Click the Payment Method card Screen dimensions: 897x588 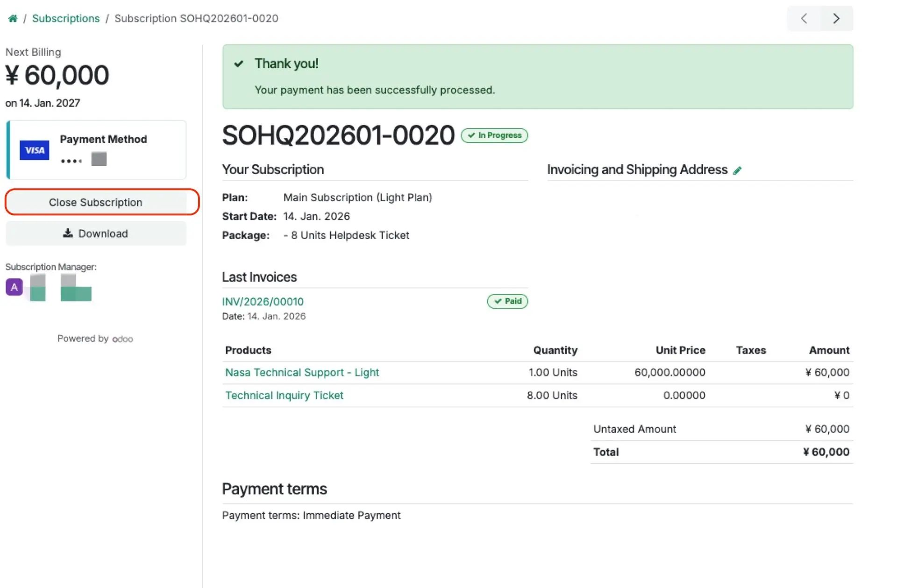coord(97,150)
